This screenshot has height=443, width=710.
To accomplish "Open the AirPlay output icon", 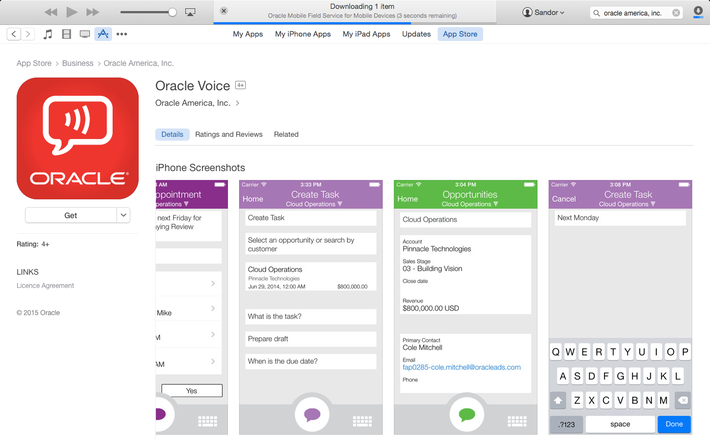I will click(x=190, y=12).
